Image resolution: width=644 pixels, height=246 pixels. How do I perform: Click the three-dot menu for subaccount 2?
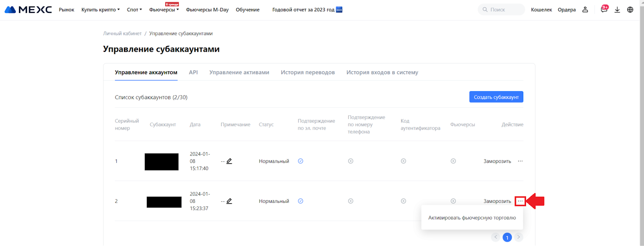[x=520, y=201]
